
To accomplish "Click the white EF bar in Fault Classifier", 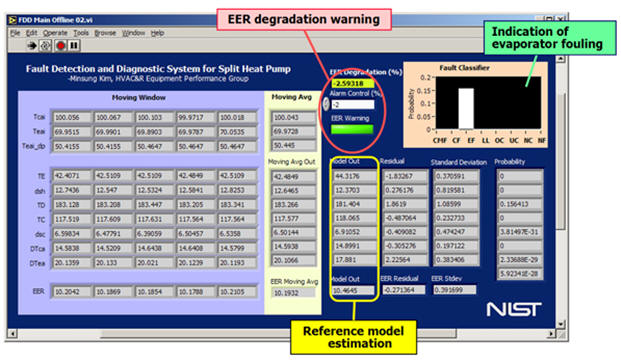I will 466,109.
